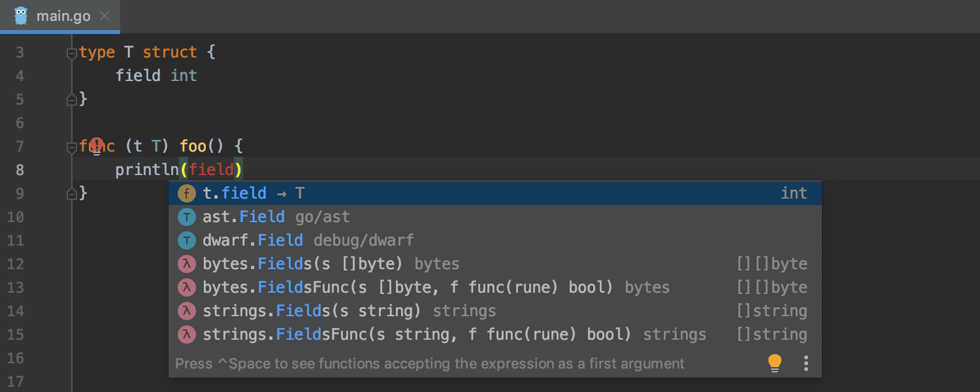Open the completion popup three-dot options menu

806,363
